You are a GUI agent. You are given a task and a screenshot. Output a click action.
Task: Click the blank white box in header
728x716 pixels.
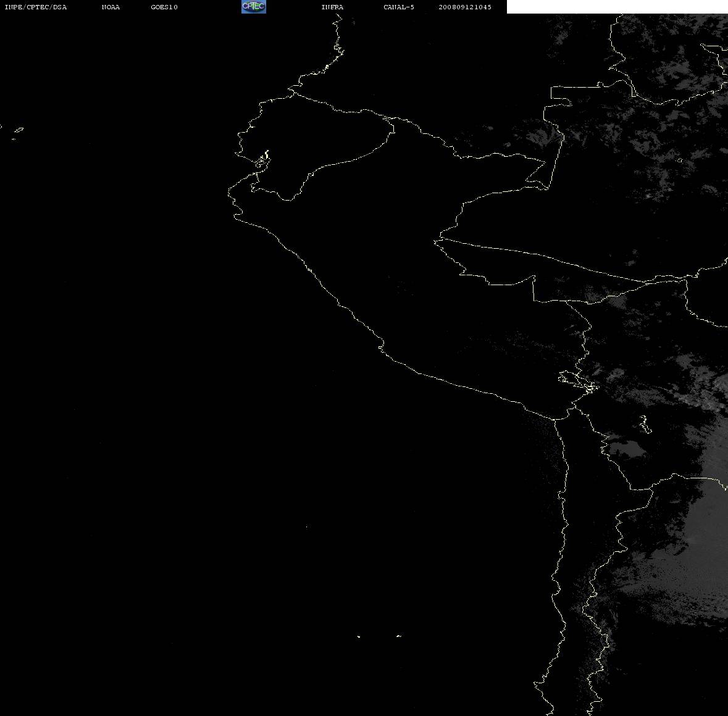[x=617, y=7]
